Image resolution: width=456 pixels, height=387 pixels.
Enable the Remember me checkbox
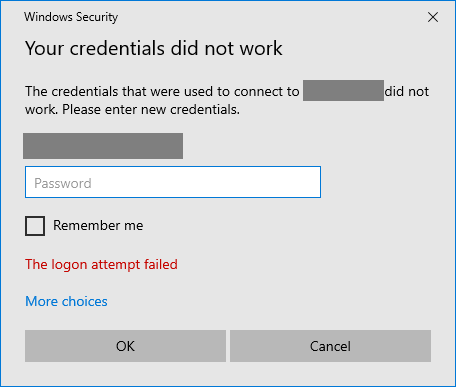35,226
